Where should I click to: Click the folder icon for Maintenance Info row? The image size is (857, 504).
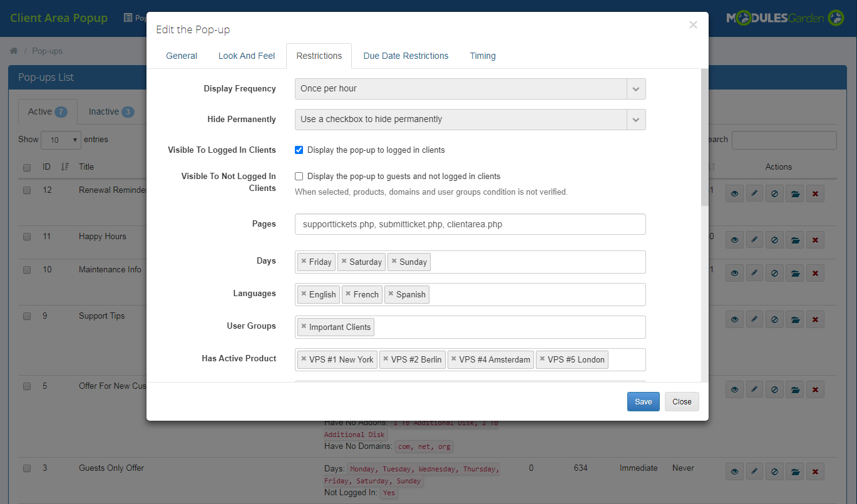tap(795, 273)
